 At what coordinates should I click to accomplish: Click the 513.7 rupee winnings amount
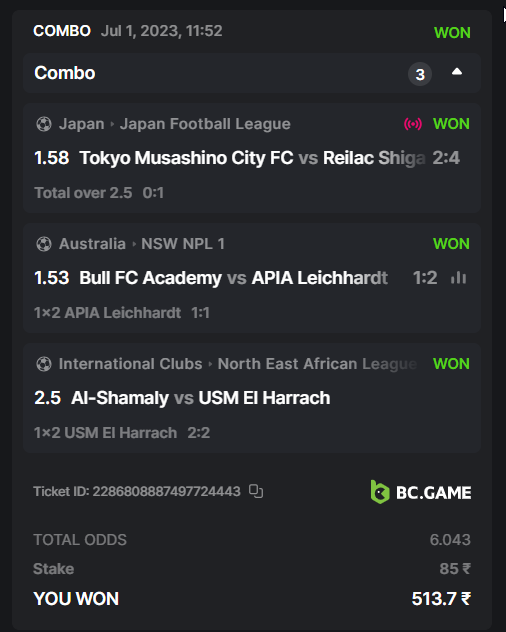441,599
